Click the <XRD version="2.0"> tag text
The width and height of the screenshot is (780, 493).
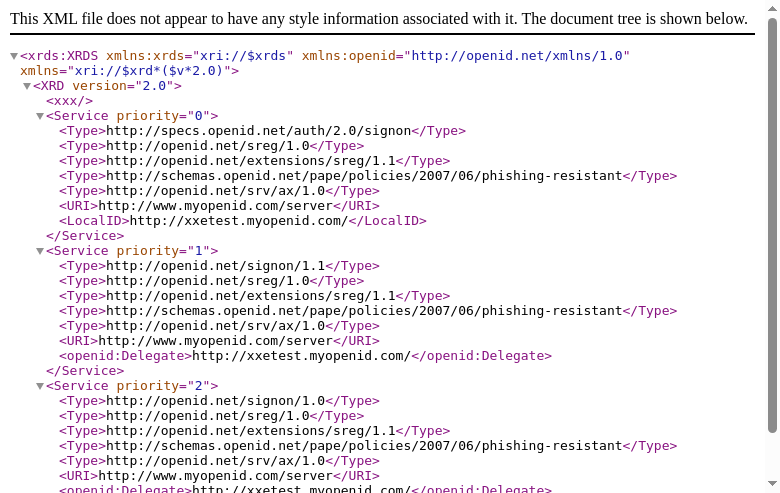pyautogui.click(x=107, y=86)
